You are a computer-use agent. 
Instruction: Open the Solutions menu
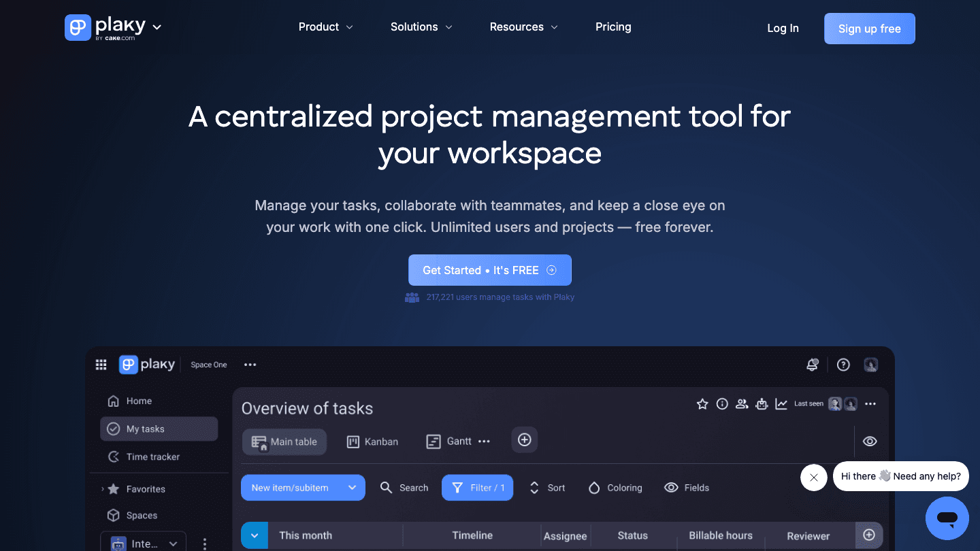tap(421, 27)
